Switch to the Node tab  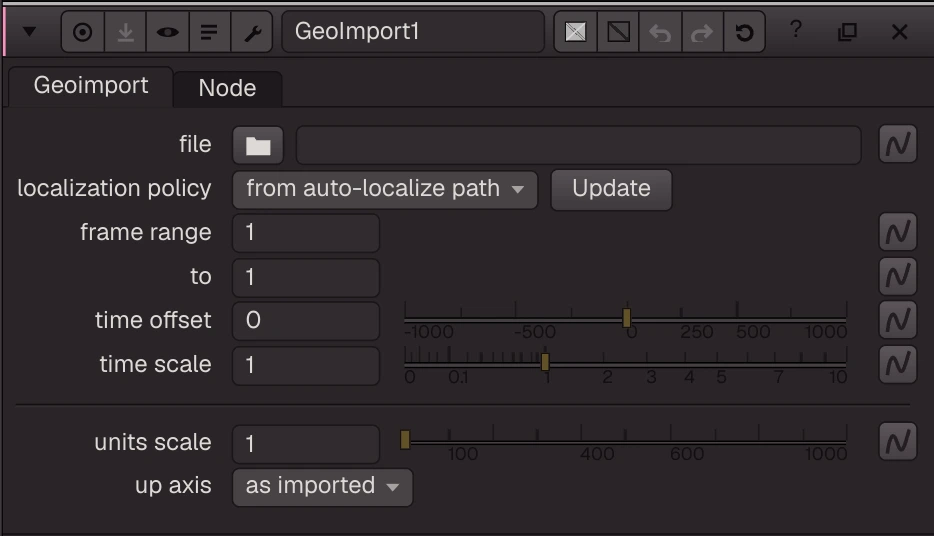point(228,89)
